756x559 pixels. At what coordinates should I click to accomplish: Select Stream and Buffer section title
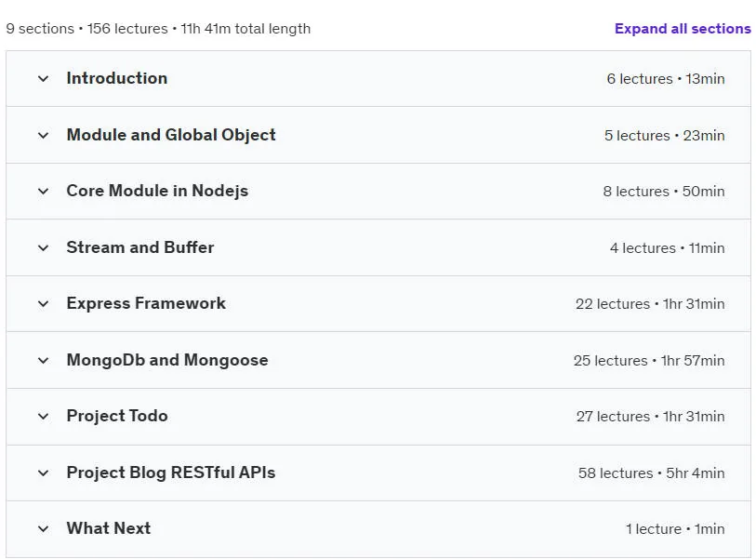(140, 247)
